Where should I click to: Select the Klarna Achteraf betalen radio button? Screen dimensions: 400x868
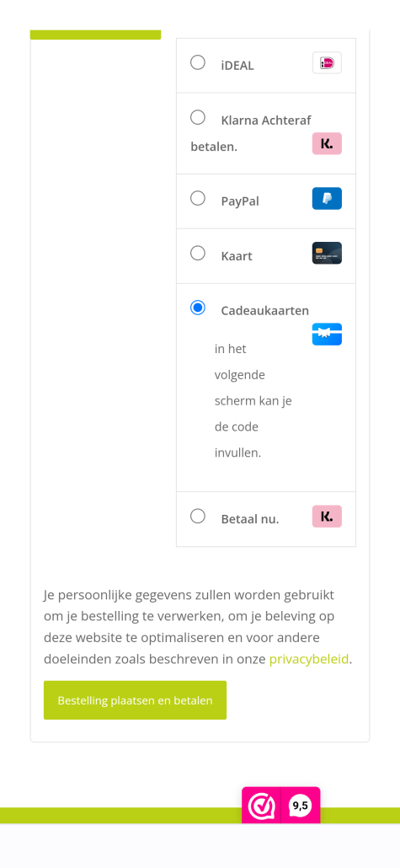coord(198,117)
